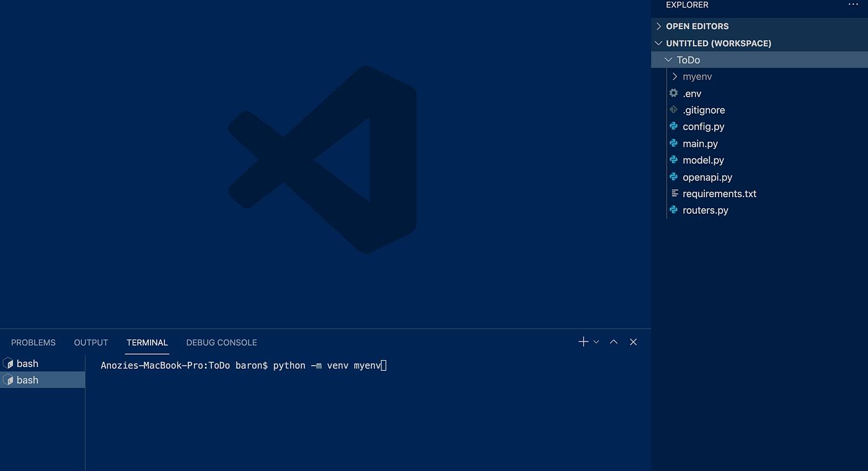Close the terminal panel with X

coord(633,342)
